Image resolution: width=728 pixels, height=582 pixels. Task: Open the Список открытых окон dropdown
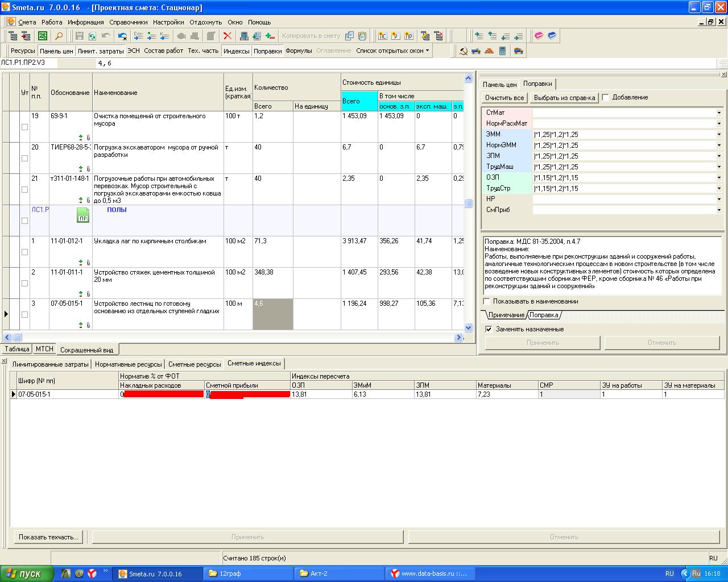click(x=393, y=51)
